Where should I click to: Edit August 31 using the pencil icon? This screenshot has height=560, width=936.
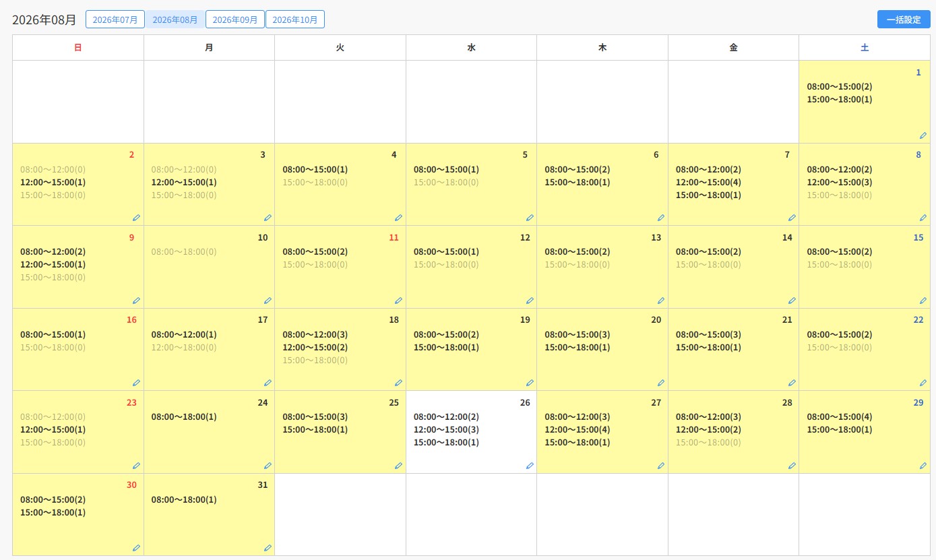[x=268, y=548]
